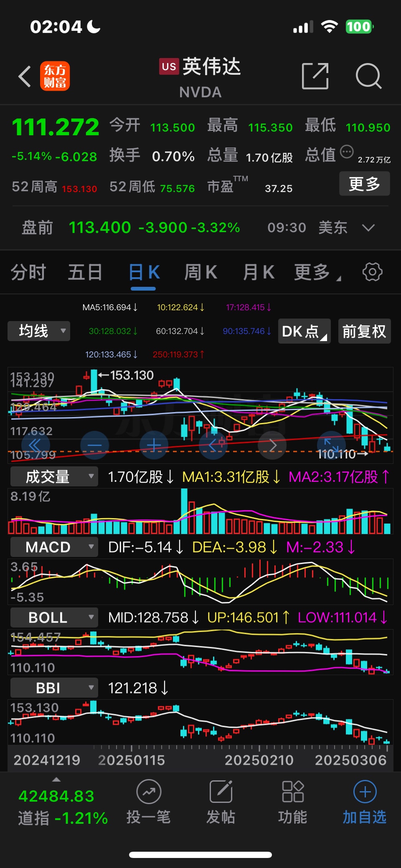Tap 总量 1.70亿股 value
This screenshot has height=868, width=401.
point(269,157)
